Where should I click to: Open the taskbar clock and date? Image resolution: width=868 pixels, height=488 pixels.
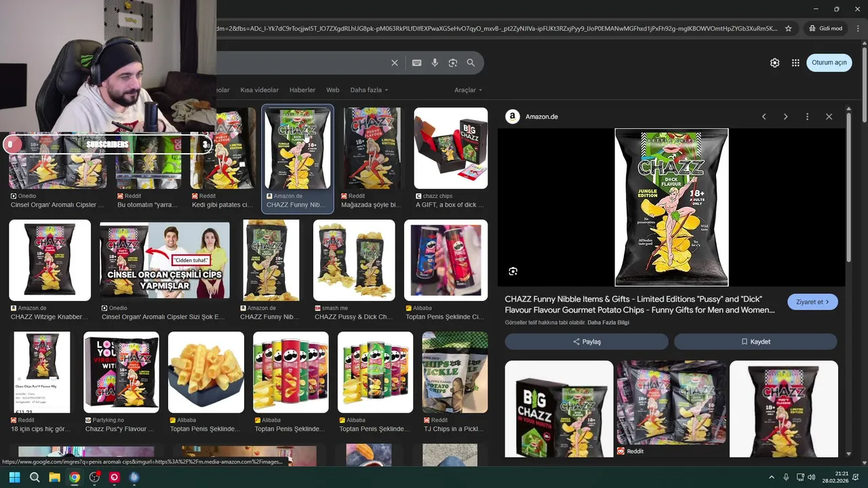tap(835, 477)
